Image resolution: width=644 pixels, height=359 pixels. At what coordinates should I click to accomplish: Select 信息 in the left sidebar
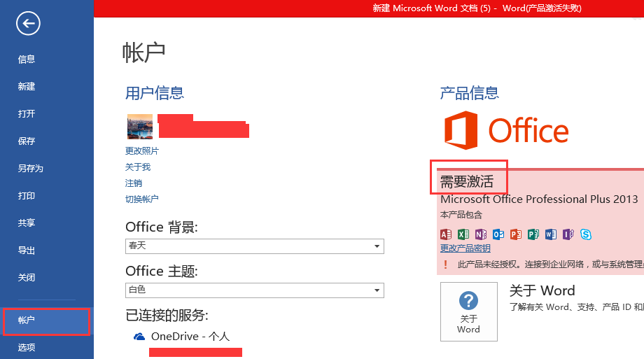(x=27, y=59)
